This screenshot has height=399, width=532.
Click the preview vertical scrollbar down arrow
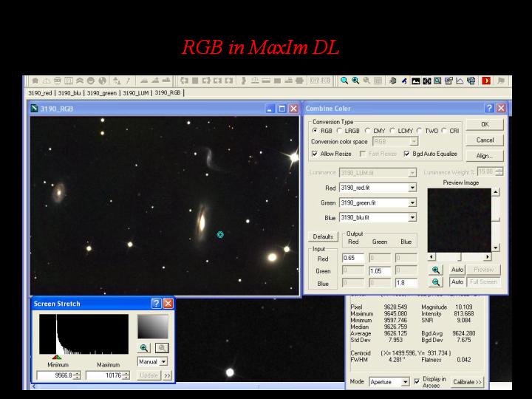point(495,248)
